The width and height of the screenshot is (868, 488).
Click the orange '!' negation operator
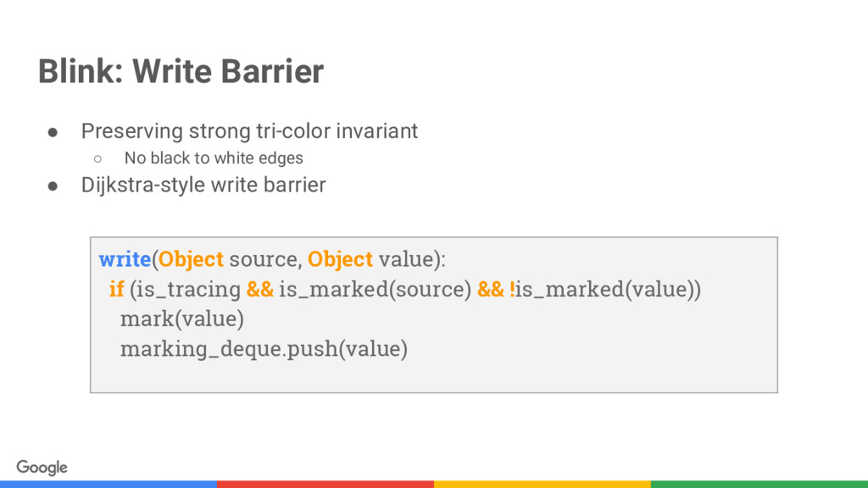512,289
